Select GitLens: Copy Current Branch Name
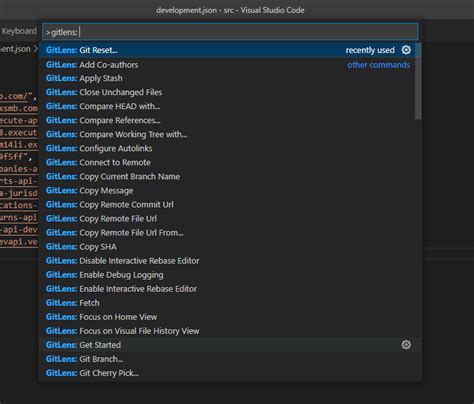The height and width of the screenshot is (404, 474). click(227, 176)
